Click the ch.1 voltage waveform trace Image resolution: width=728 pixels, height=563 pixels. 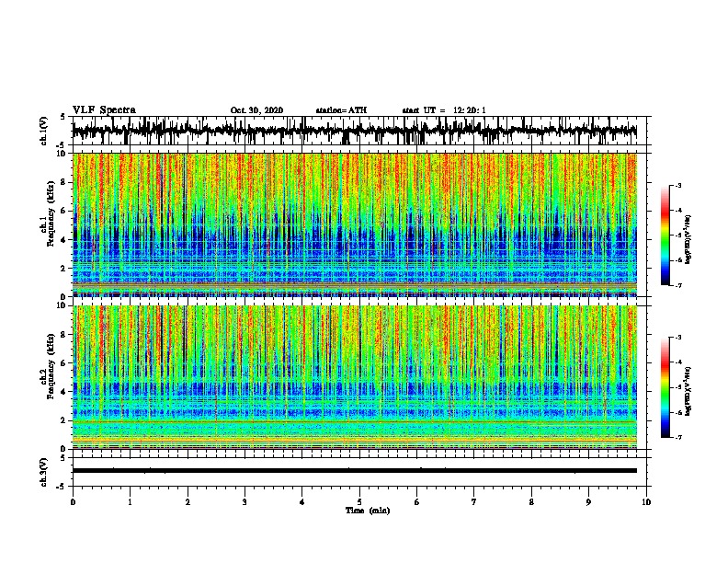(354, 131)
